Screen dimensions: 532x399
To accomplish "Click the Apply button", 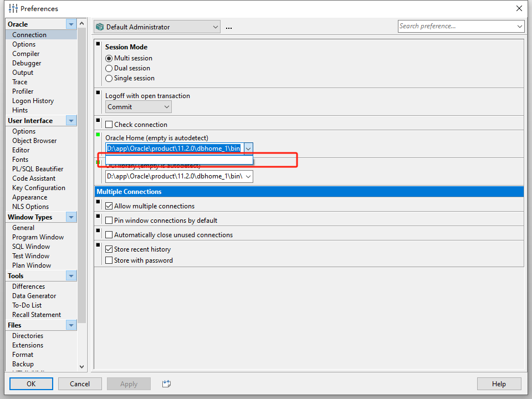I will click(129, 383).
